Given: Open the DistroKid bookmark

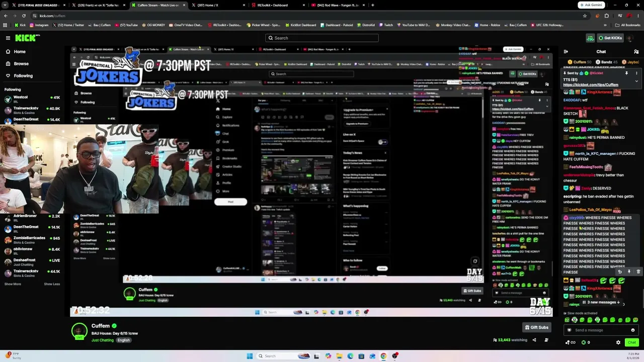Looking at the screenshot, I should [366, 25].
